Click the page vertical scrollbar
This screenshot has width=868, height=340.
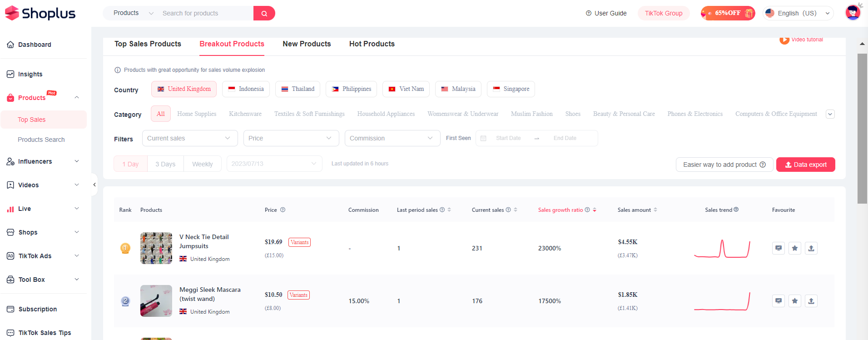coord(862,129)
